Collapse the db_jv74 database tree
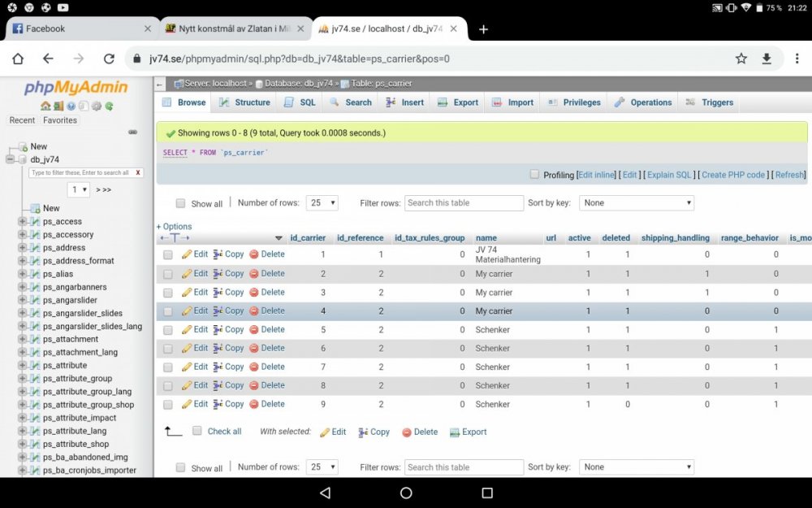812x508 pixels. click(11, 159)
